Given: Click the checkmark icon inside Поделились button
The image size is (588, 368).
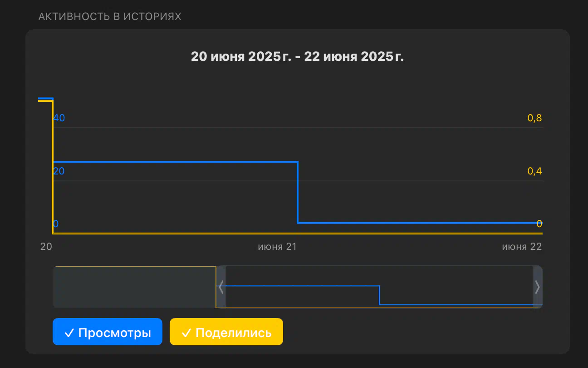Looking at the screenshot, I should tap(186, 333).
